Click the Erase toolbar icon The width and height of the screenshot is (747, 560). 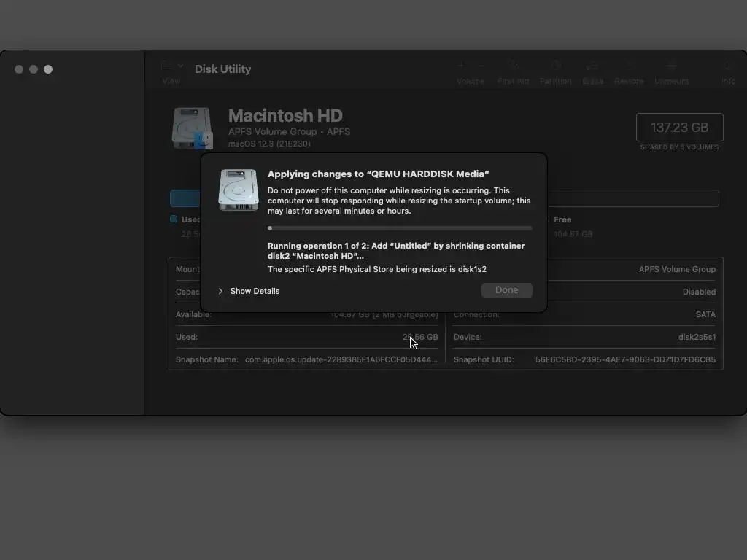[x=592, y=65]
